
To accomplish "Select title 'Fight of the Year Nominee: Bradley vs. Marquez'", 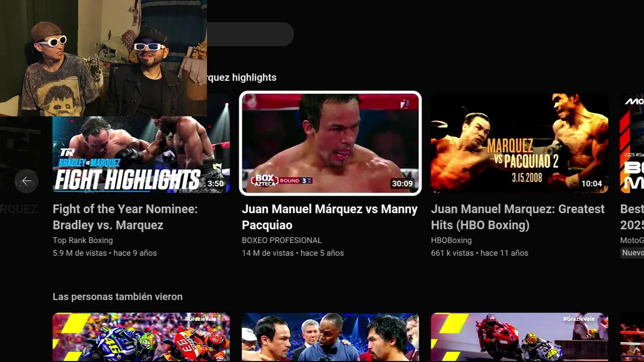I will click(125, 217).
